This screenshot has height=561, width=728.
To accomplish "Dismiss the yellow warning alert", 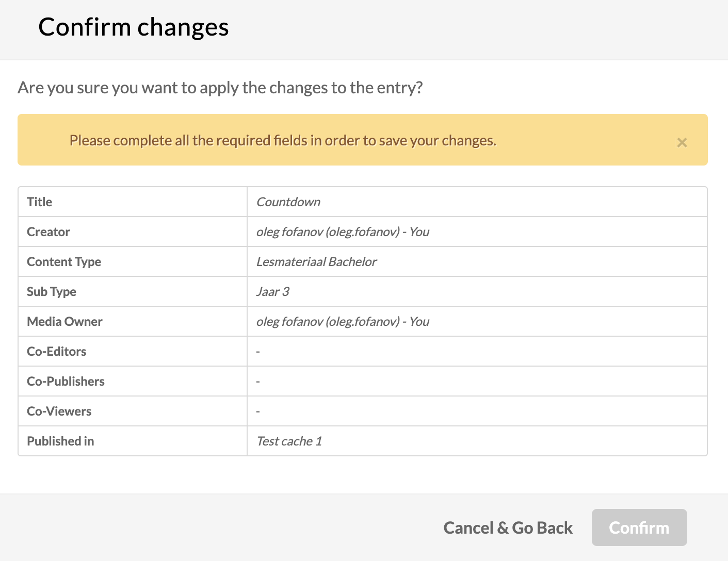I will click(682, 142).
